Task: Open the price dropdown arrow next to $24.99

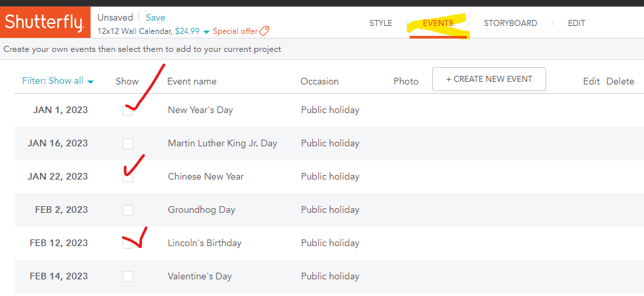Action: (206, 32)
